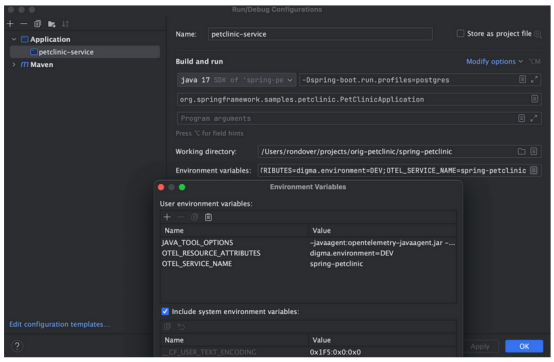Expand the VM options field
This screenshot has height=362, width=554.
coord(534,79)
